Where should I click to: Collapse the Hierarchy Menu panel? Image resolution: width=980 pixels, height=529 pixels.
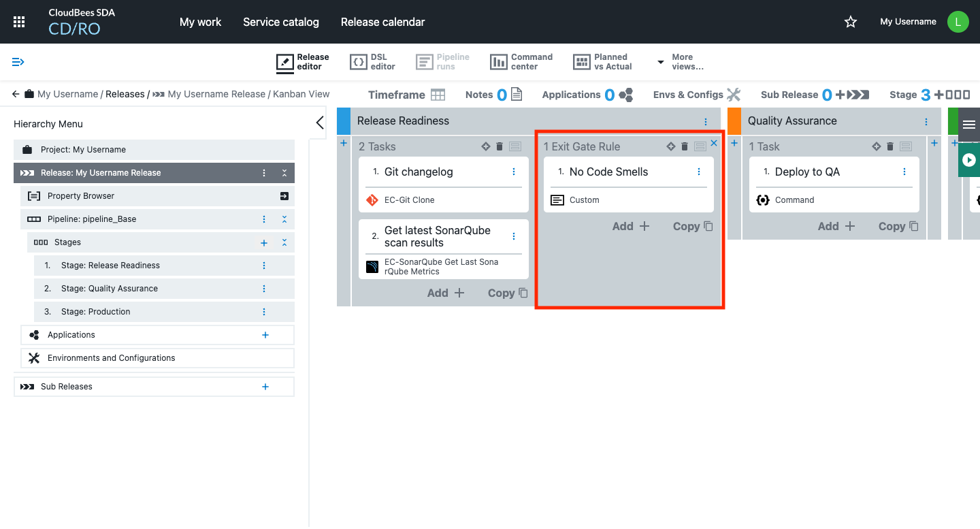tap(320, 123)
